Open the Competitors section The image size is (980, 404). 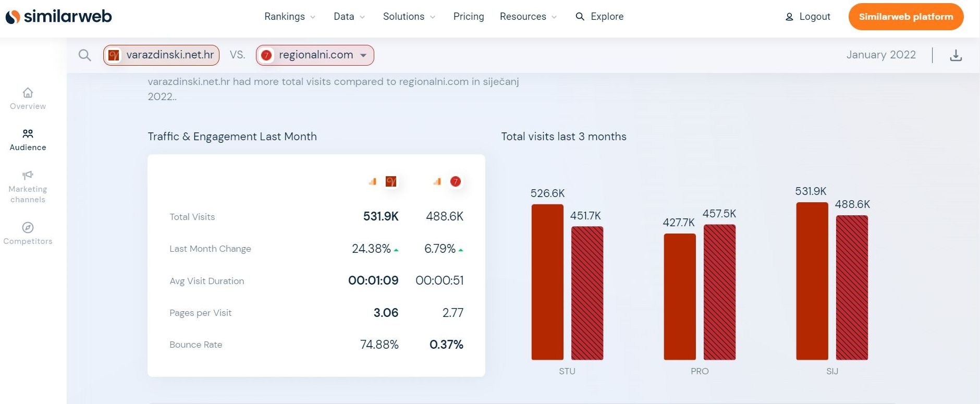[28, 234]
